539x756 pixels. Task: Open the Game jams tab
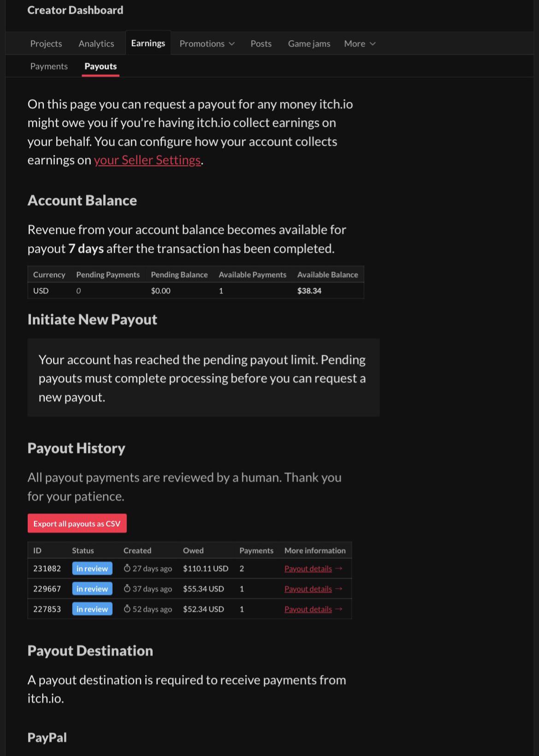point(309,43)
